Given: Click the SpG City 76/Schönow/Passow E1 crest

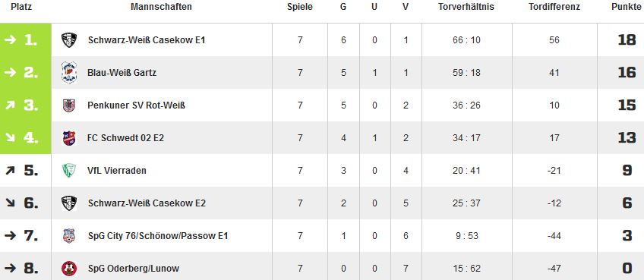Looking at the screenshot, I should (x=69, y=236).
